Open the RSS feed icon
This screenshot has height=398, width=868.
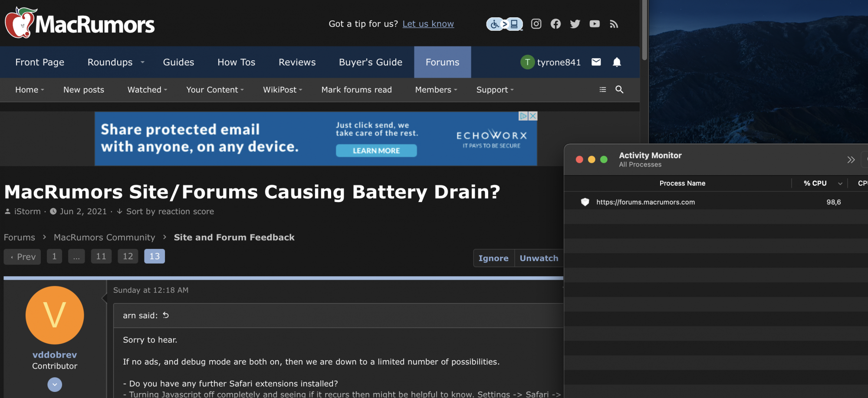(614, 24)
